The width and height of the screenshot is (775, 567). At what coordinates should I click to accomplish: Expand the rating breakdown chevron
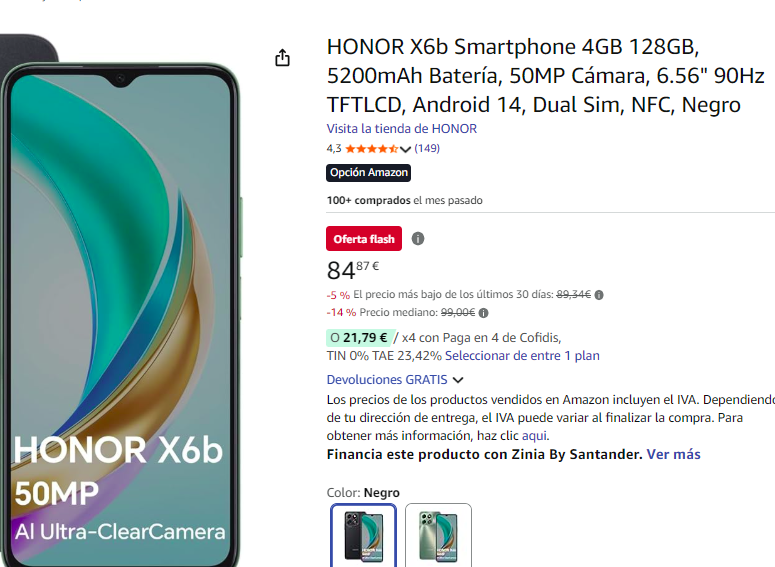click(x=405, y=149)
